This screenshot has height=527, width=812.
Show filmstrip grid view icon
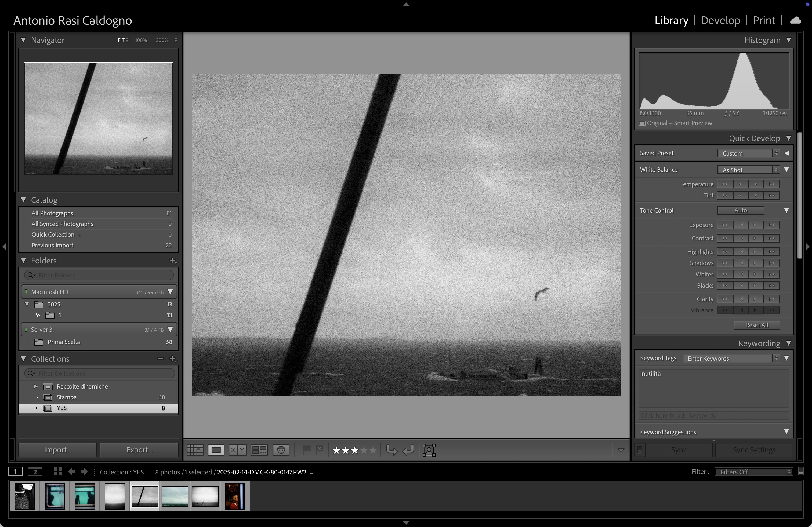[58, 472]
